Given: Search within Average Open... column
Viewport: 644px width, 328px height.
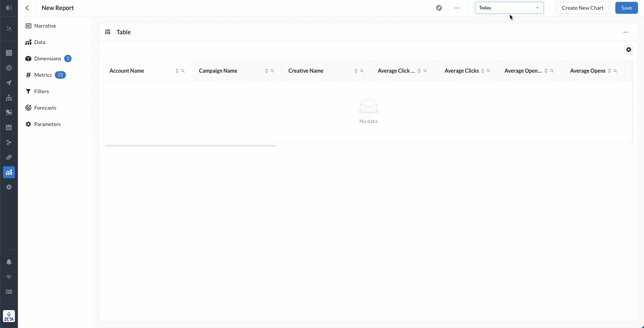Looking at the screenshot, I should (552, 71).
